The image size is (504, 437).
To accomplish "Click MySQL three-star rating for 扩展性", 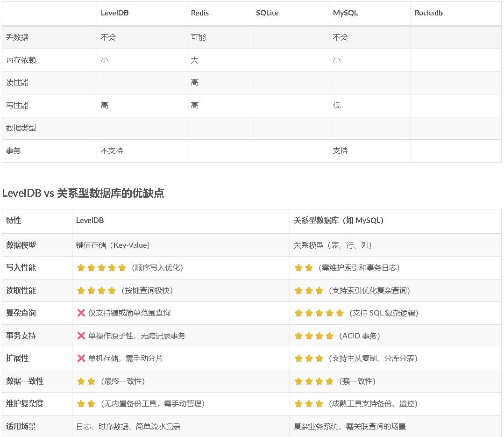I will [309, 358].
